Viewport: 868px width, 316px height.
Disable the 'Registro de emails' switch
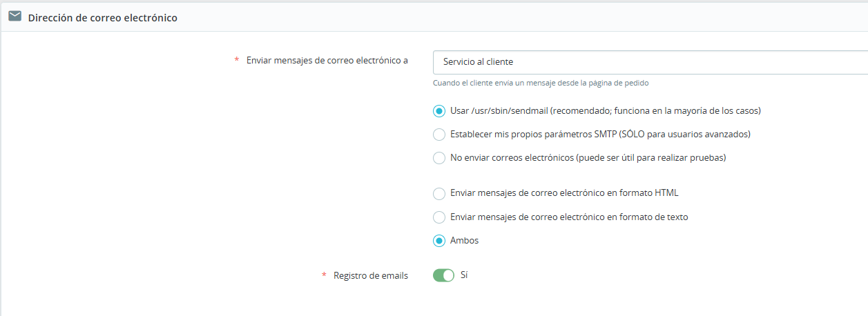click(x=443, y=275)
